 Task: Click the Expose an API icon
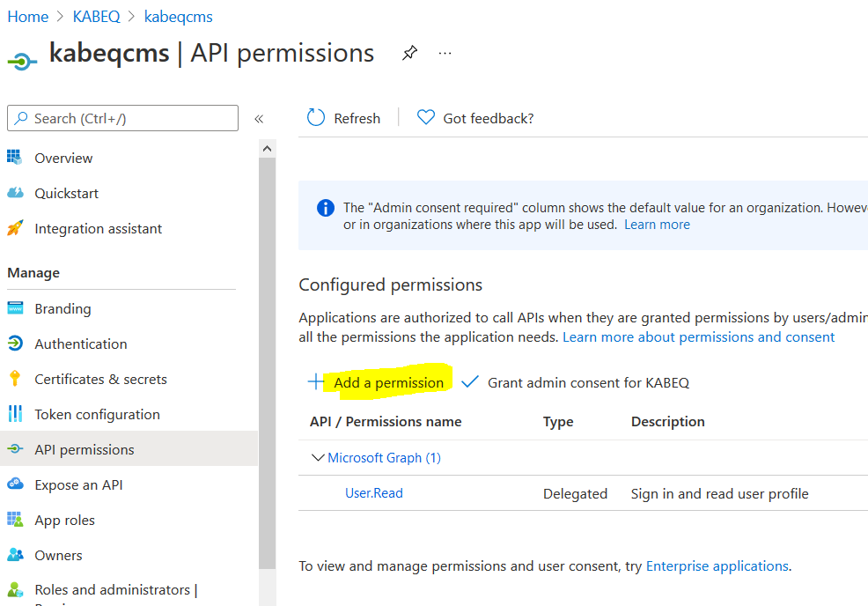[x=15, y=485]
